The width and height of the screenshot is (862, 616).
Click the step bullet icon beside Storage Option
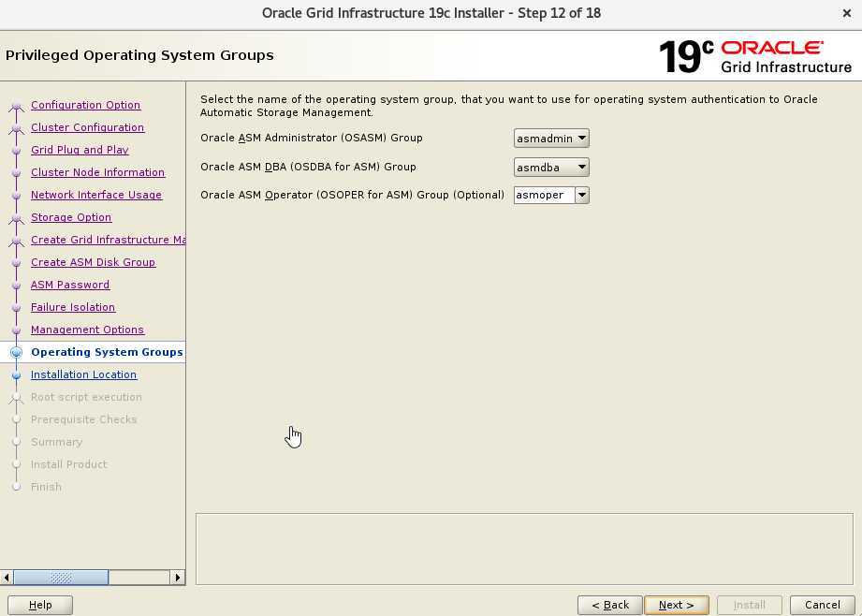tap(17, 218)
